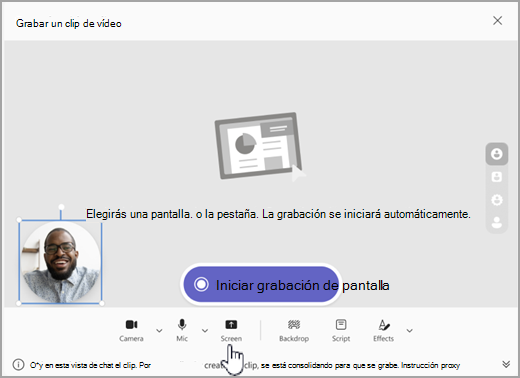Click the text 'Elegirás una pantalla. o la pestaña.'

[172, 214]
